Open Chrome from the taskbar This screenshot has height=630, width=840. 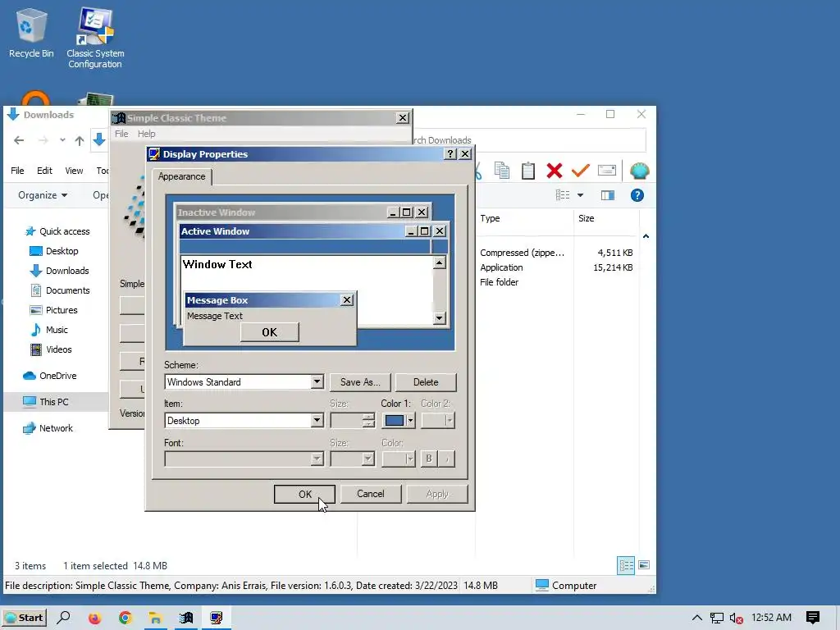(125, 619)
